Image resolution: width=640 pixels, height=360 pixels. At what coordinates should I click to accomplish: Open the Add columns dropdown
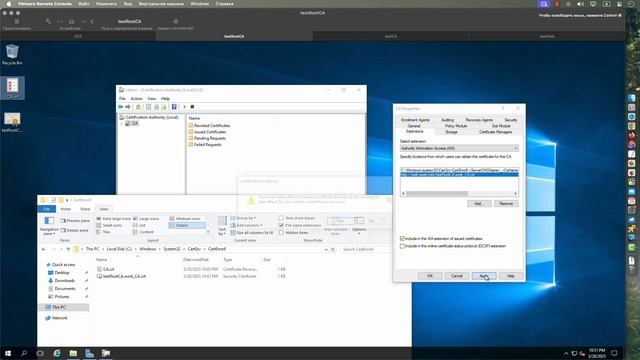point(246,225)
